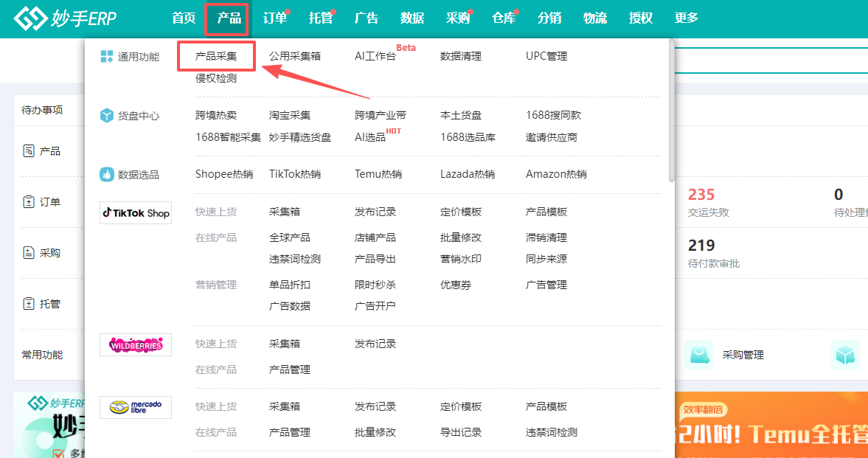Open the 仓库 navigation dropdown
The width and height of the screenshot is (868, 458).
pos(504,18)
